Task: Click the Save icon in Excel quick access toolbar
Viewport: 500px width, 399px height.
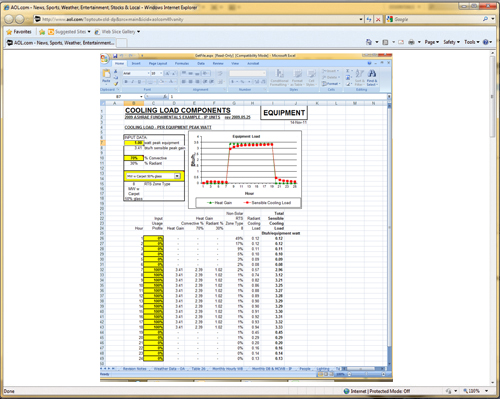Action: pos(115,56)
